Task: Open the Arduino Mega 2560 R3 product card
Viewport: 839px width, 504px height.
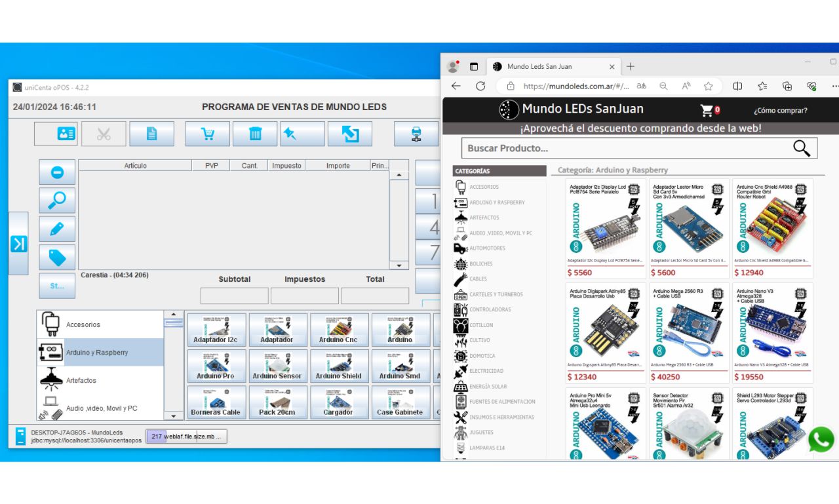Action: coord(689,333)
